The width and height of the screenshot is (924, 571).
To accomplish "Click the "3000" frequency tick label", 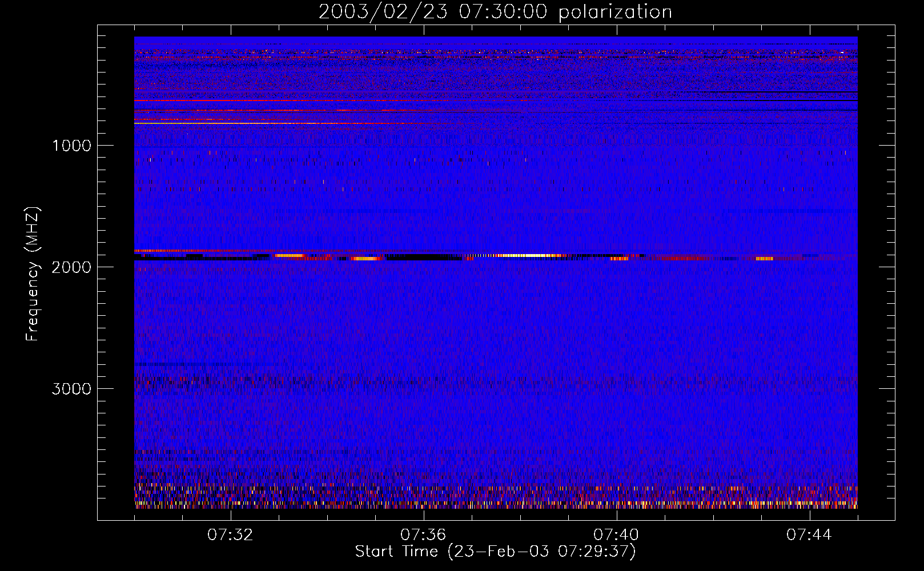I will 71,389.
